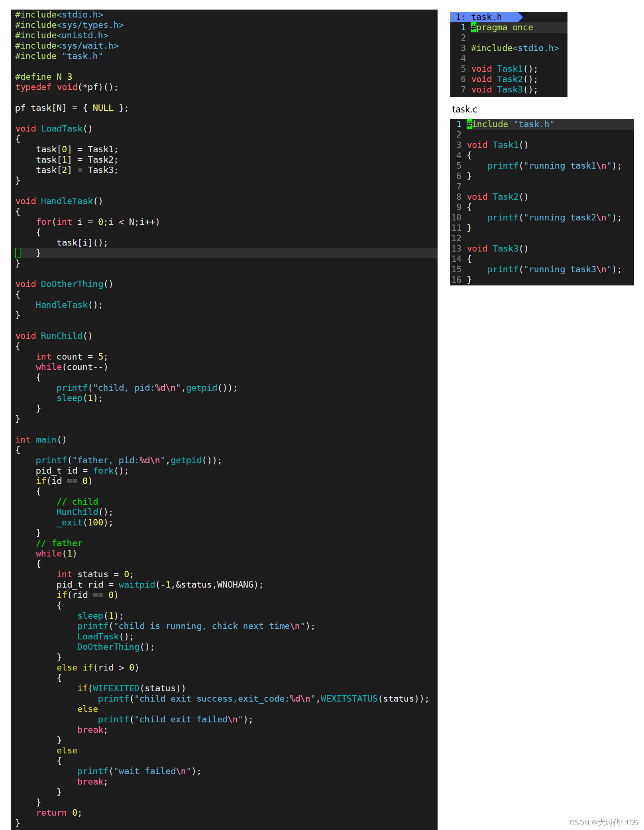Click 'int status = 0;' line
The width and height of the screenshot is (644, 830).
click(95, 574)
